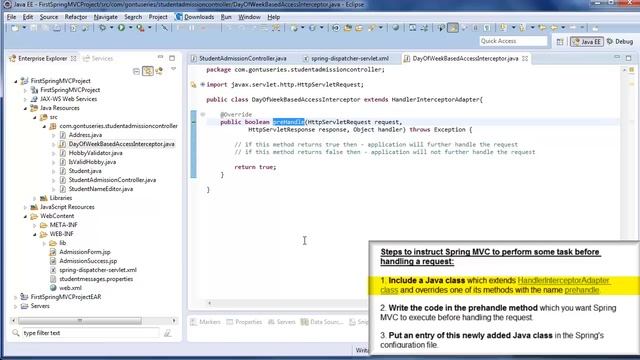Click the Open Web Browser globe icon
The width and height of the screenshot is (640, 360).
(395, 28)
